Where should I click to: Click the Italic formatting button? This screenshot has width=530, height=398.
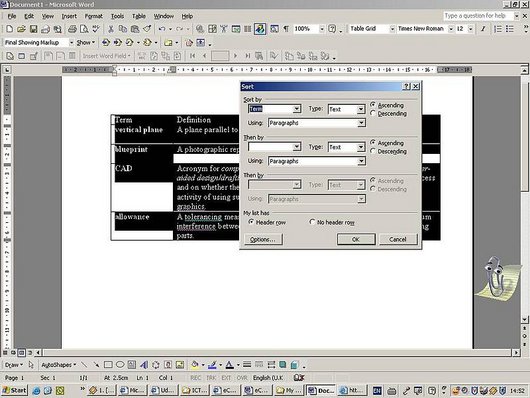483,29
